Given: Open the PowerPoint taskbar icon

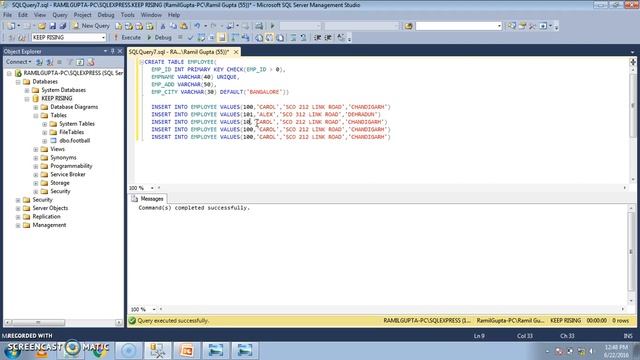Looking at the screenshot, I should pyautogui.click(x=186, y=351).
